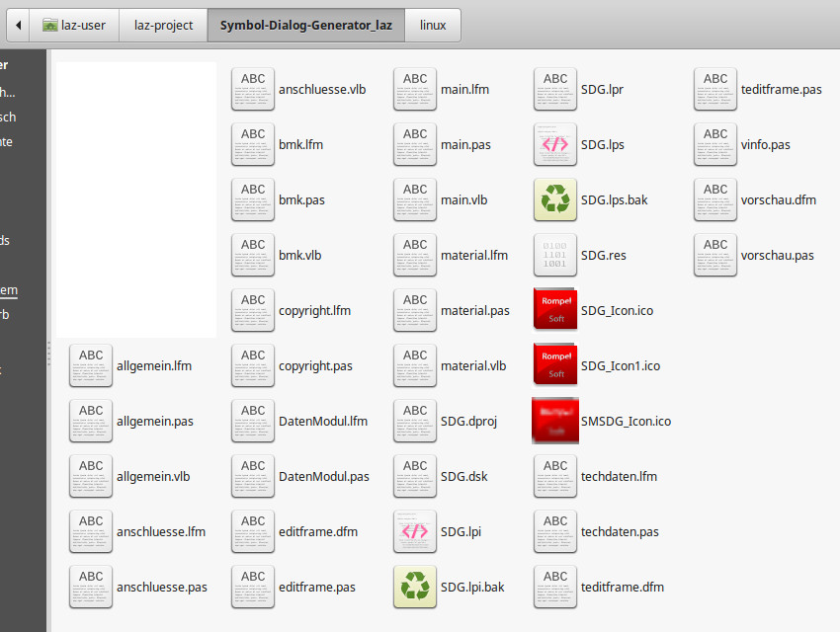The width and height of the screenshot is (840, 632).
Task: Navigate to the laz-user folder breadcrumb
Action: click(75, 25)
